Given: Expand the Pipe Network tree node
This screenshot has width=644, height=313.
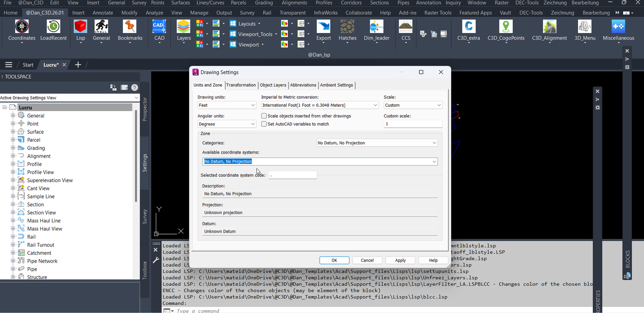Looking at the screenshot, I should (x=13, y=261).
